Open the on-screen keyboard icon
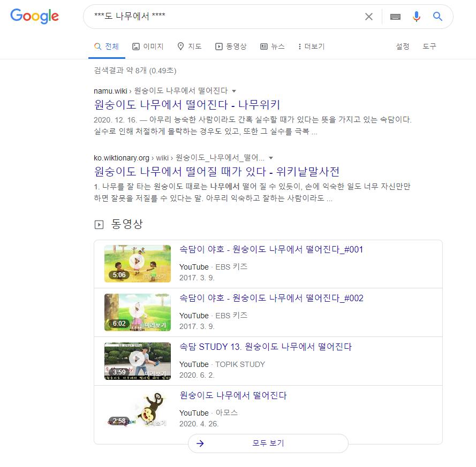Image resolution: width=476 pixels, height=467 pixels. pos(395,17)
